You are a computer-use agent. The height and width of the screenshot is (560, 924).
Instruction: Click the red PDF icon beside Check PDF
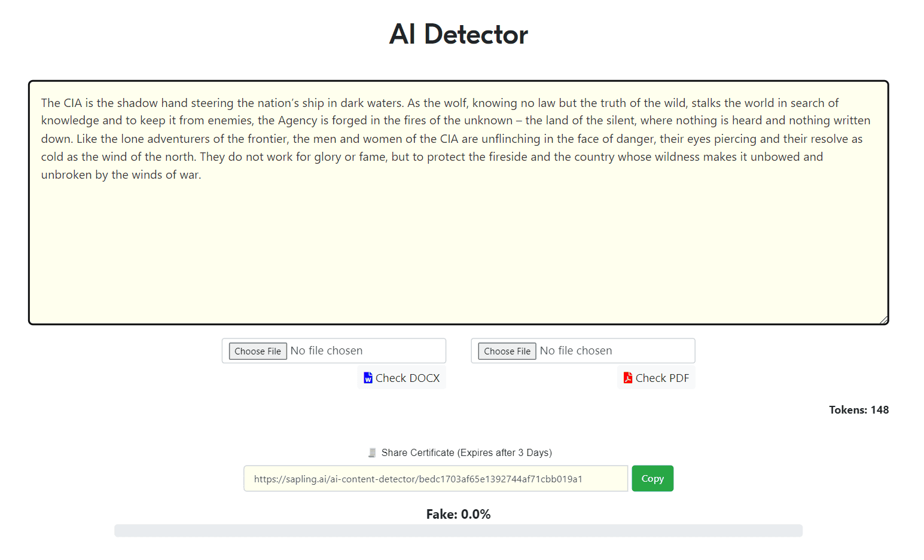coord(627,378)
